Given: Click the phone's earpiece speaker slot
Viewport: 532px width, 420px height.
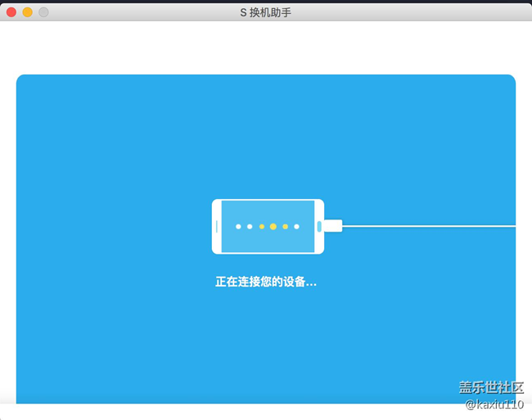Looking at the screenshot, I should click(217, 226).
